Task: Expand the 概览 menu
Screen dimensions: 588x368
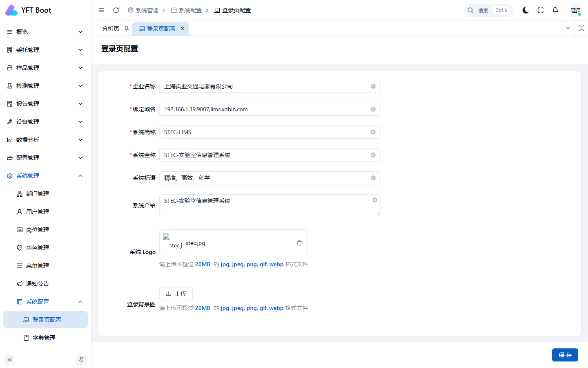Action: (45, 32)
